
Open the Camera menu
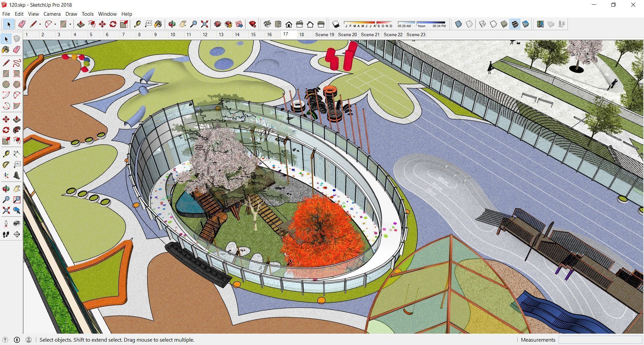coord(52,14)
